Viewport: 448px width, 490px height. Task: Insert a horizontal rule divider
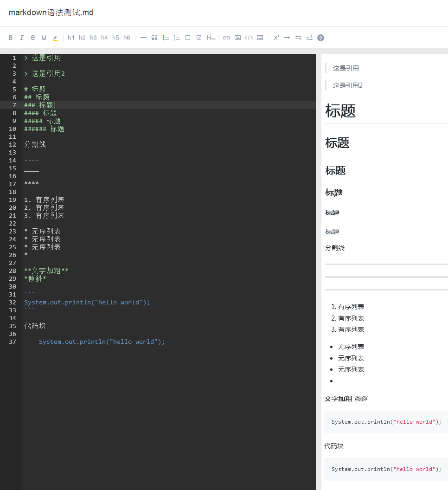(143, 38)
